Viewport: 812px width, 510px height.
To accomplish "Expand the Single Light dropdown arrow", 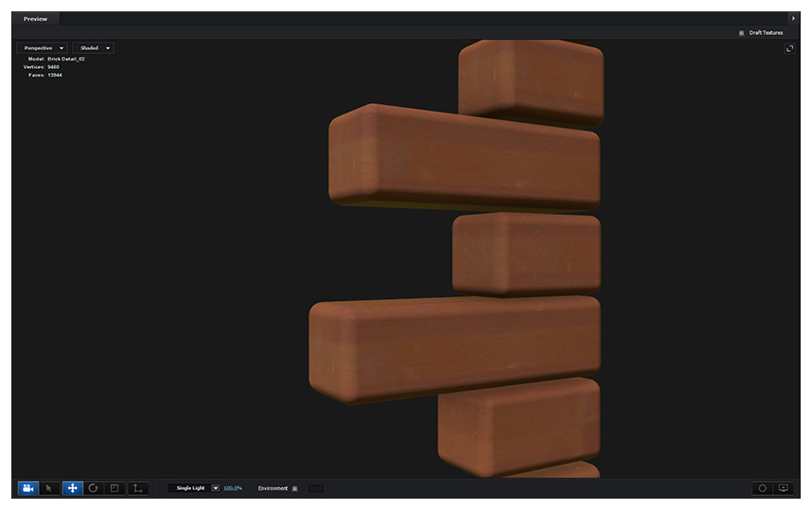I will click(x=216, y=488).
